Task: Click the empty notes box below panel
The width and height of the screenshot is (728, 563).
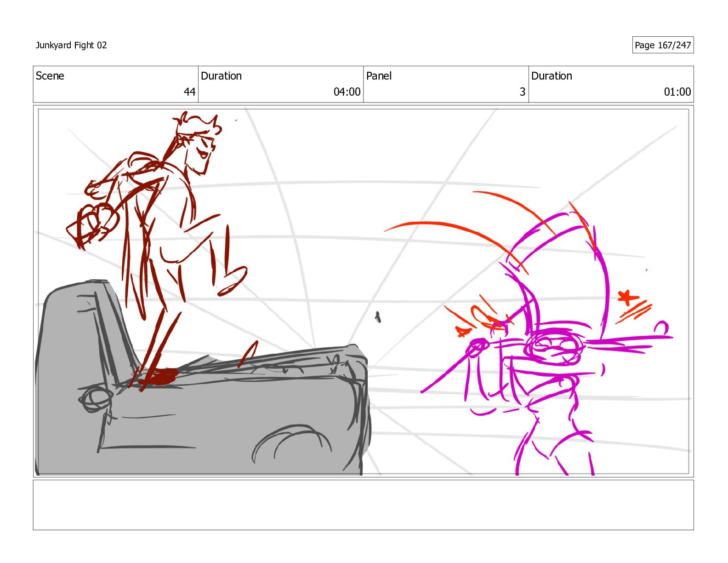Action: (363, 505)
